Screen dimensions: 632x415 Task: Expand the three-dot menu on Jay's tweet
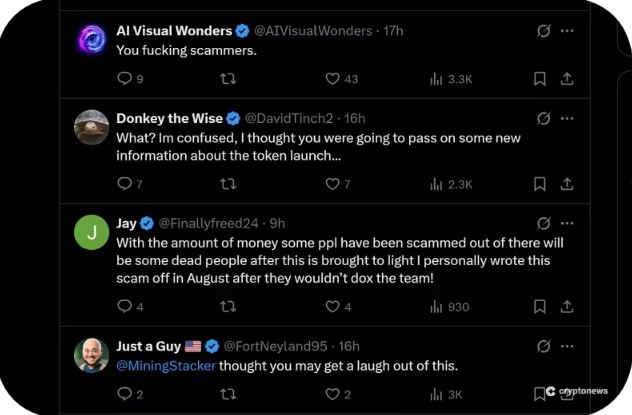pyautogui.click(x=567, y=223)
